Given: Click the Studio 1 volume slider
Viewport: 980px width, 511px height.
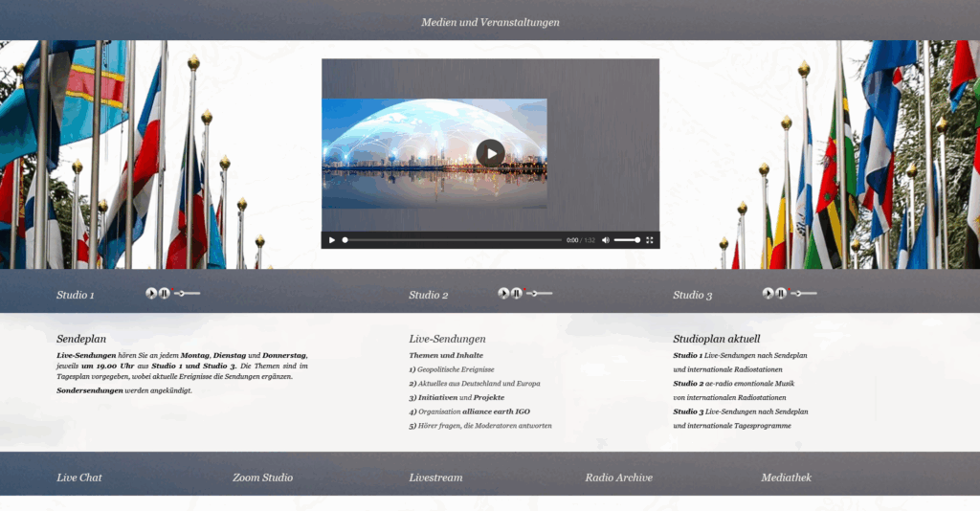Looking at the screenshot, I should pos(188,294).
